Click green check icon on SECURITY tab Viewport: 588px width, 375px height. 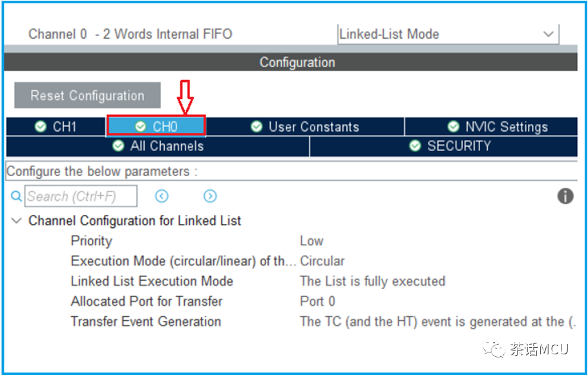(x=415, y=145)
